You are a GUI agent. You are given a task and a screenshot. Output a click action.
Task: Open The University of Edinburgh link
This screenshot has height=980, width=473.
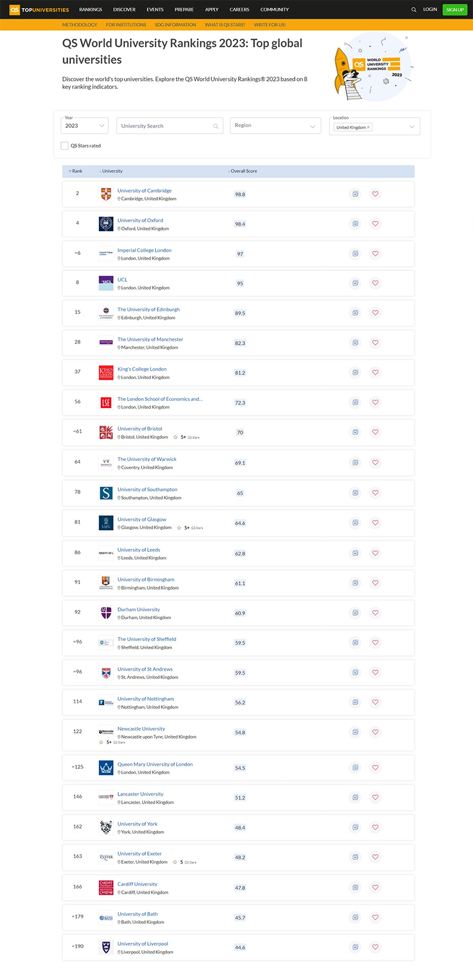(x=149, y=309)
